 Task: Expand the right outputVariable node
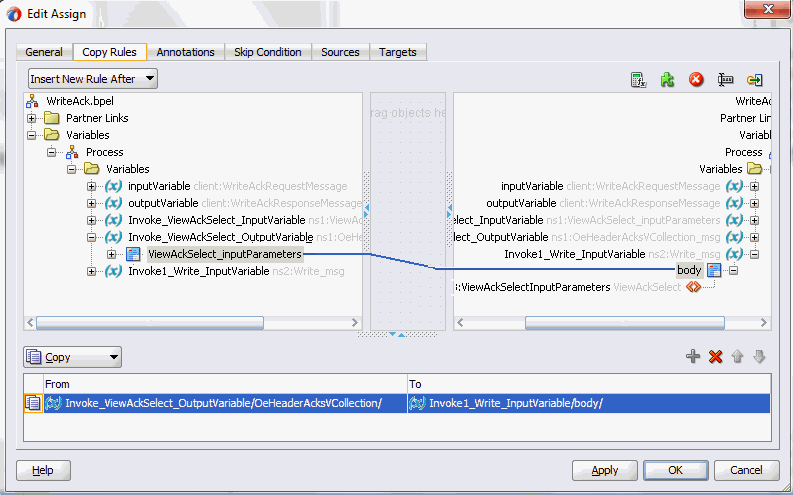point(754,203)
